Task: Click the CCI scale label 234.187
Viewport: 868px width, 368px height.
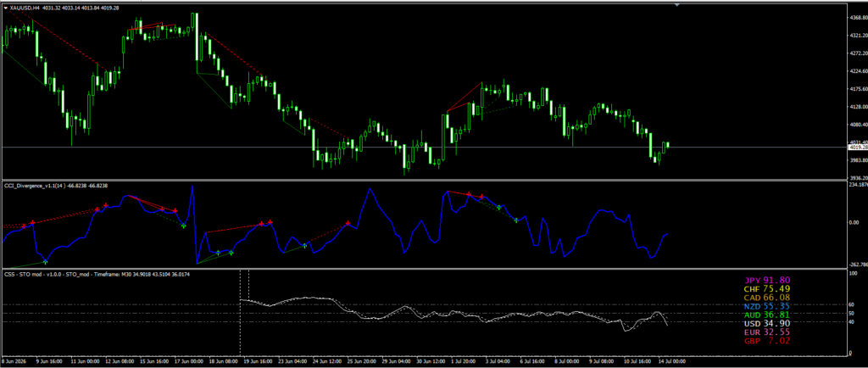Action: click(x=858, y=186)
